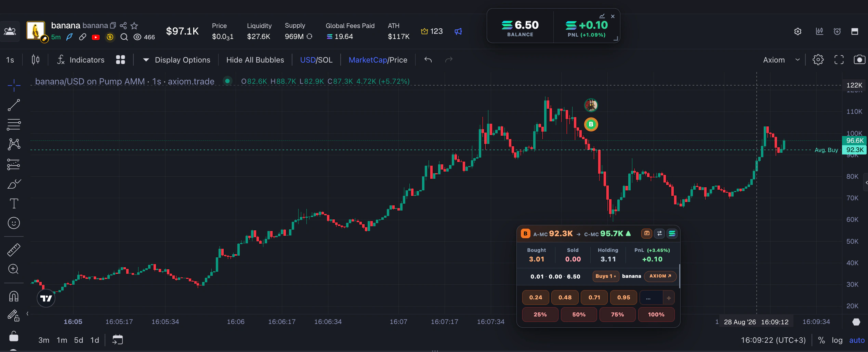Activate the zoom in tool
The height and width of the screenshot is (352, 868).
point(14,269)
